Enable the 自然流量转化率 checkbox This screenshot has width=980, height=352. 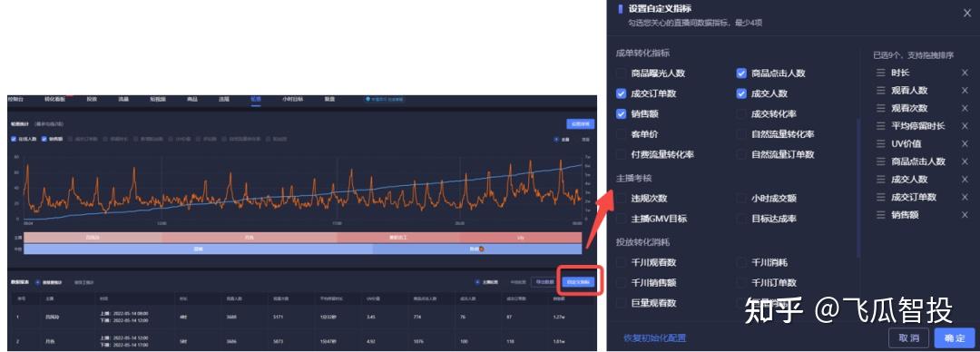tap(741, 133)
